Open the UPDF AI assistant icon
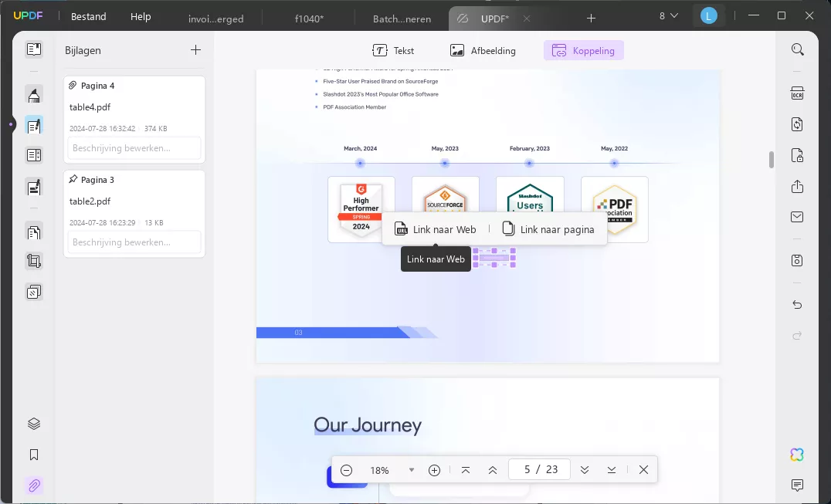The height and width of the screenshot is (504, 831). coord(797,455)
